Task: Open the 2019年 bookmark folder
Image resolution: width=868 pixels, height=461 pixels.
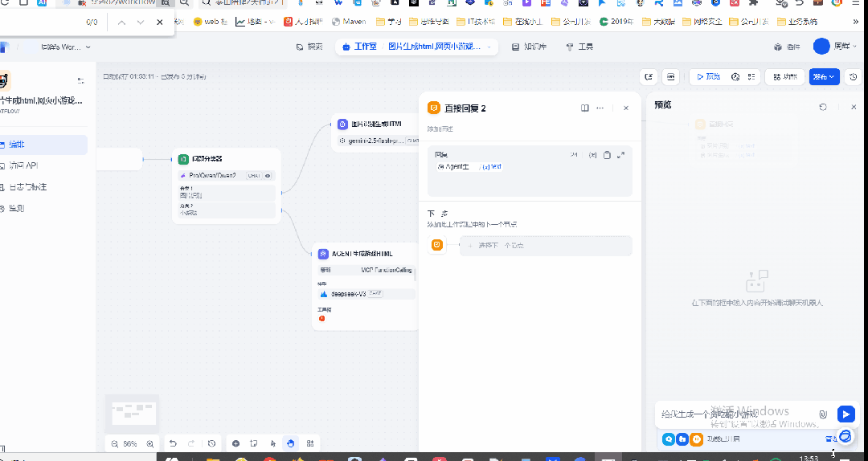Action: [616, 22]
